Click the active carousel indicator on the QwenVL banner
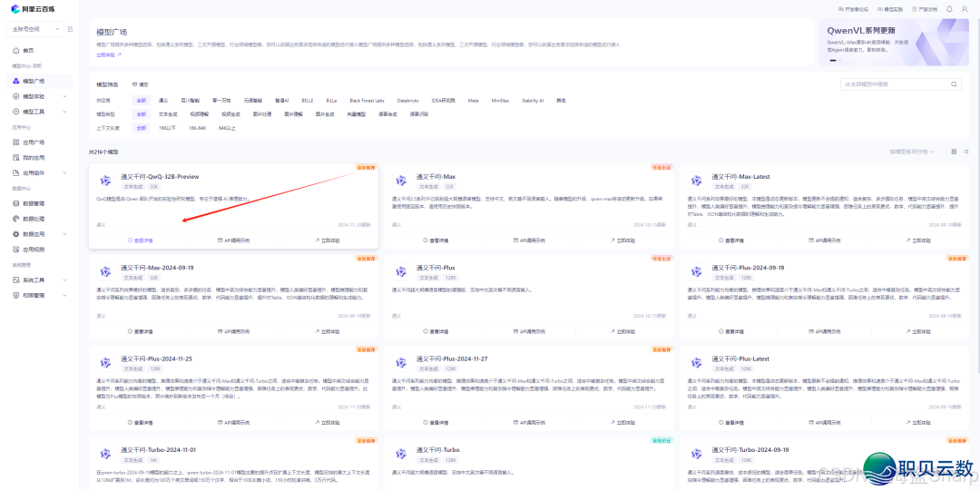This screenshot has width=980, height=491. tap(832, 60)
